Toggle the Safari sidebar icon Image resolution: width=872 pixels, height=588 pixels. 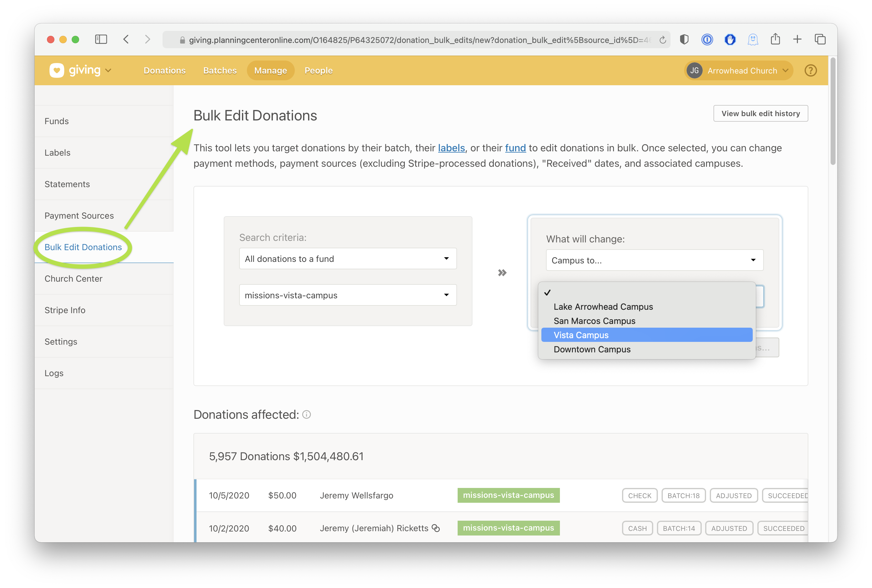tap(101, 40)
